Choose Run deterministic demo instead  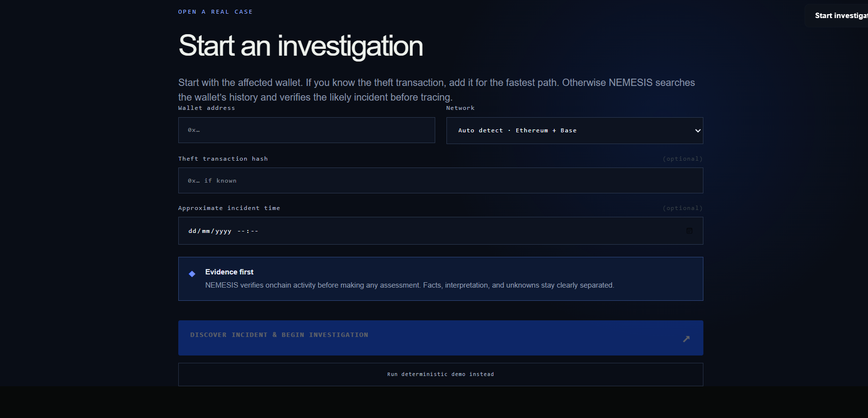[441, 375]
